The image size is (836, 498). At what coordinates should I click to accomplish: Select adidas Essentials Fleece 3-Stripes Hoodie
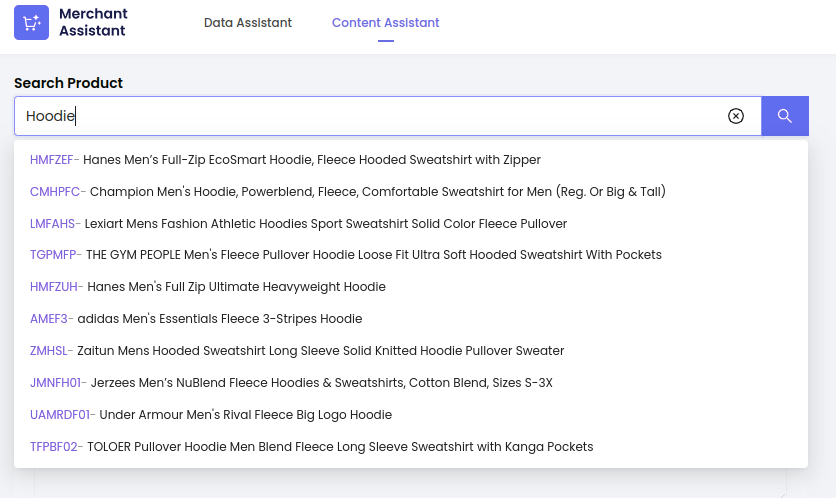coord(411,319)
